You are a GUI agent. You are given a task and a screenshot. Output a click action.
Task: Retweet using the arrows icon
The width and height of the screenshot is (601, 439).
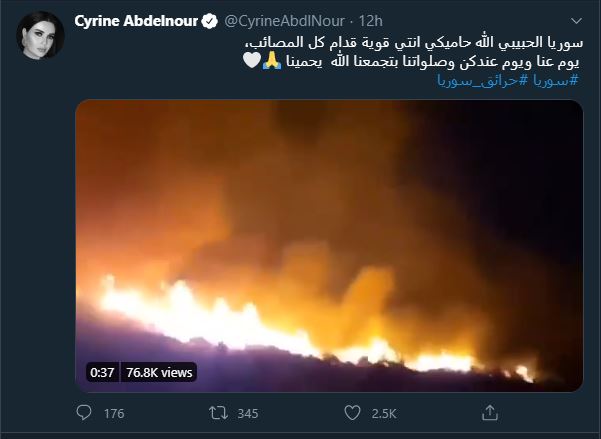pos(218,413)
